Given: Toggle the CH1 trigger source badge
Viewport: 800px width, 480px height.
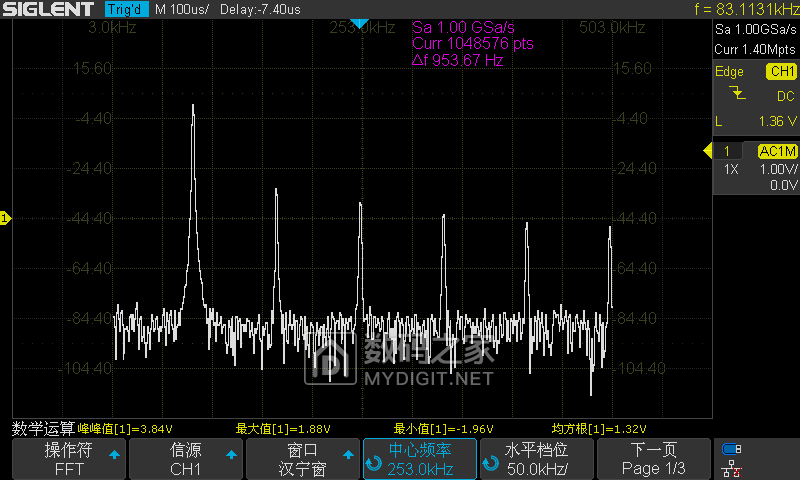Looking at the screenshot, I should click(781, 71).
